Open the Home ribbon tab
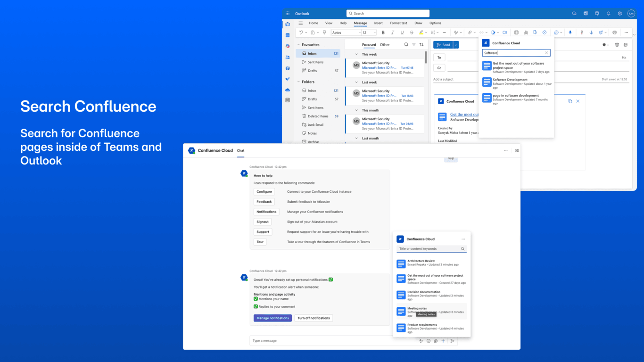644x362 pixels. [x=314, y=23]
